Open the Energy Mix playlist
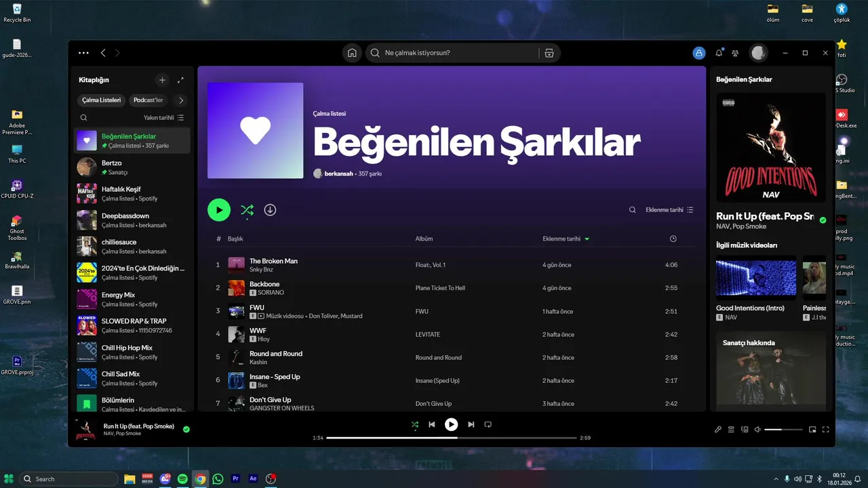868x488 pixels. pos(132,300)
